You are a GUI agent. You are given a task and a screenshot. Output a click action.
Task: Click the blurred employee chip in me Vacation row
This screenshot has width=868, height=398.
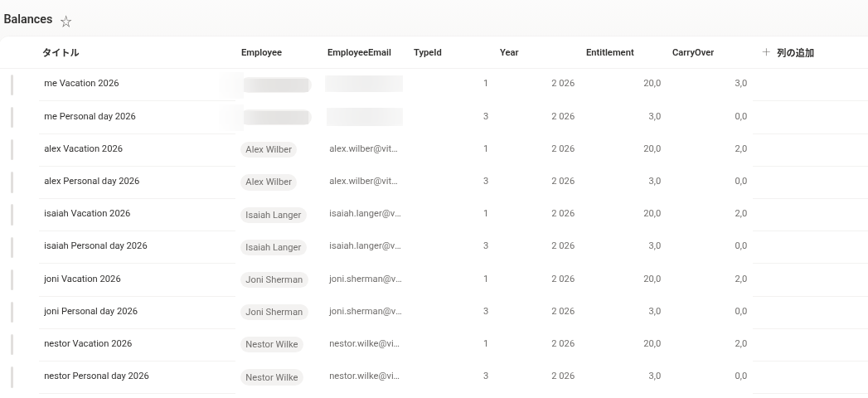coord(276,85)
